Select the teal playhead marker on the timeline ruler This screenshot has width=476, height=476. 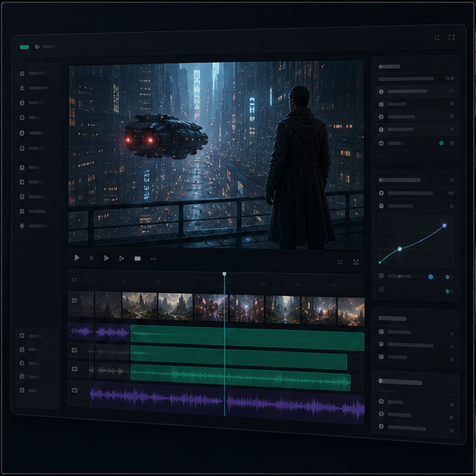[x=225, y=274]
